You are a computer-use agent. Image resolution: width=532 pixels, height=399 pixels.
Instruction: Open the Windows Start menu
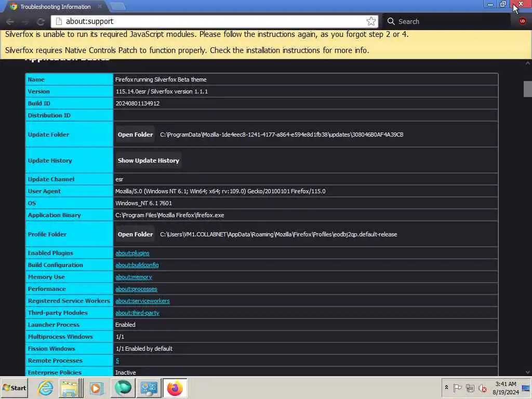[14, 388]
